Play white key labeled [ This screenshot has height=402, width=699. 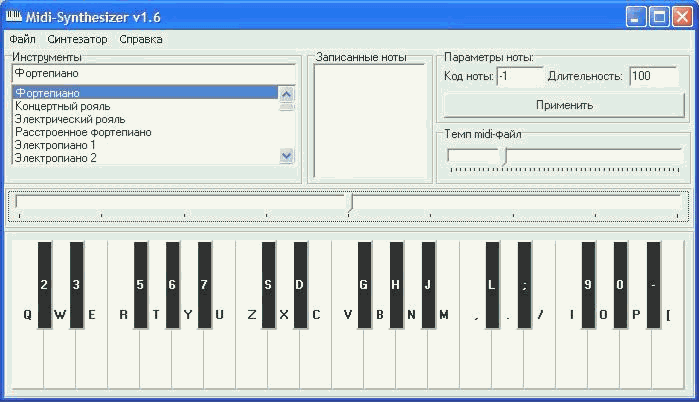668,357
